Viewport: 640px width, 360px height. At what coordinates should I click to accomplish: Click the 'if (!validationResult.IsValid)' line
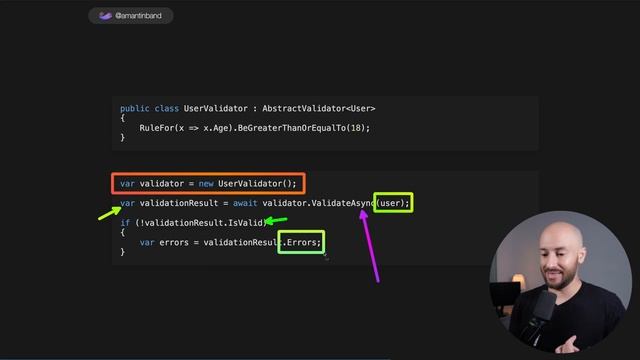(x=193, y=223)
